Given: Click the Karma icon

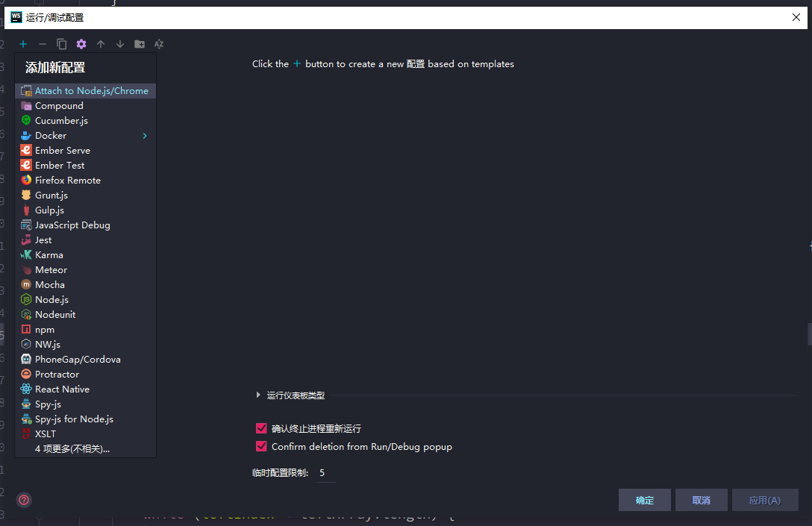Looking at the screenshot, I should [26, 254].
